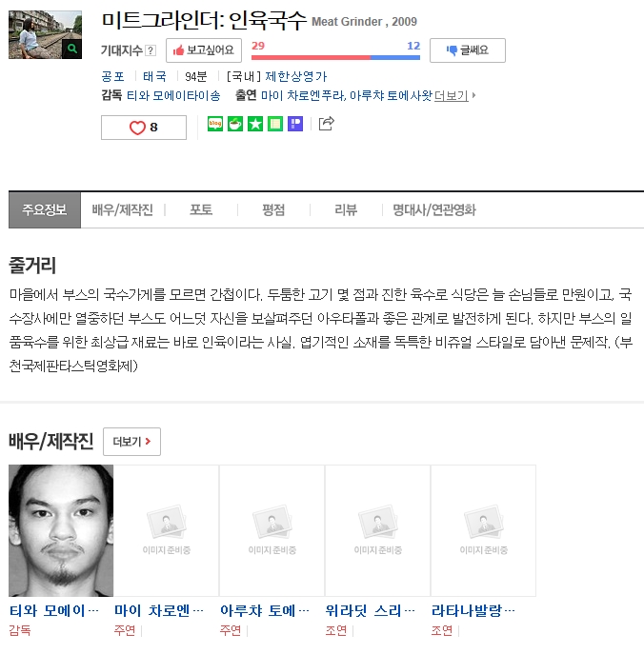Open the director's portrait photo thumbnail
Image resolution: width=644 pixels, height=654 pixels.
pyautogui.click(x=61, y=530)
